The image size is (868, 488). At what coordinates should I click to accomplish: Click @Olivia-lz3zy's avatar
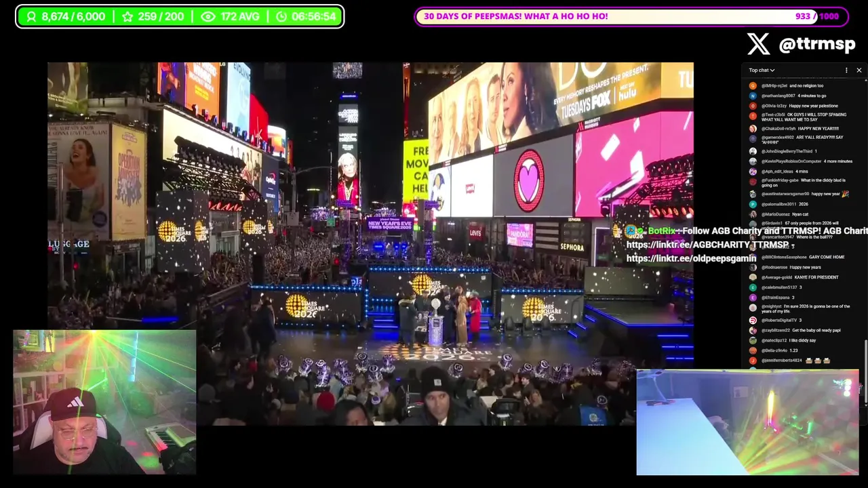point(753,106)
